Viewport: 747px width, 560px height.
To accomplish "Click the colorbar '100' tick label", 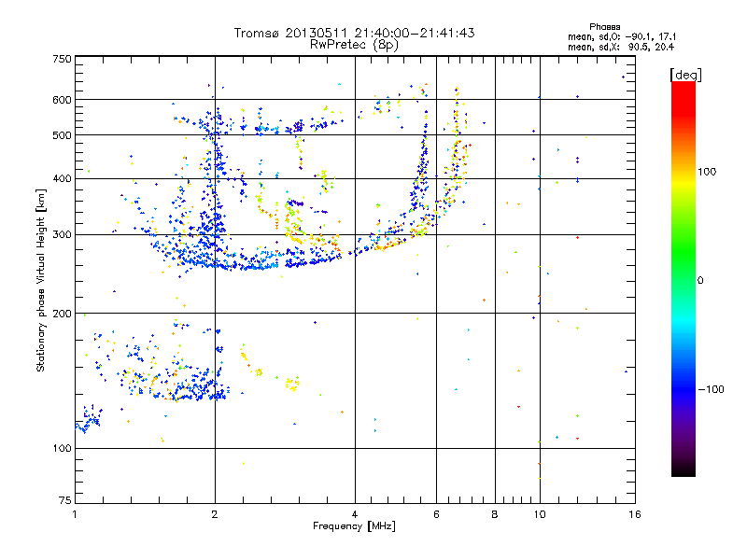I will tap(707, 172).
